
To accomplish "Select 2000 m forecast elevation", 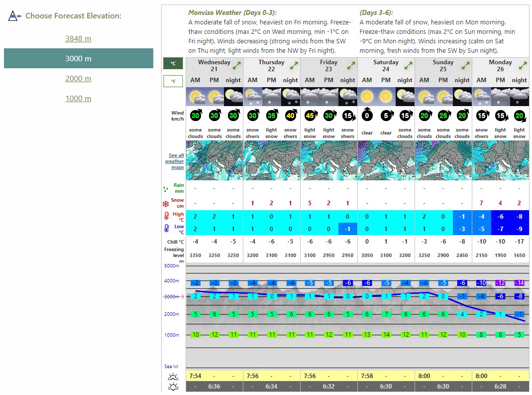I will pyautogui.click(x=78, y=79).
